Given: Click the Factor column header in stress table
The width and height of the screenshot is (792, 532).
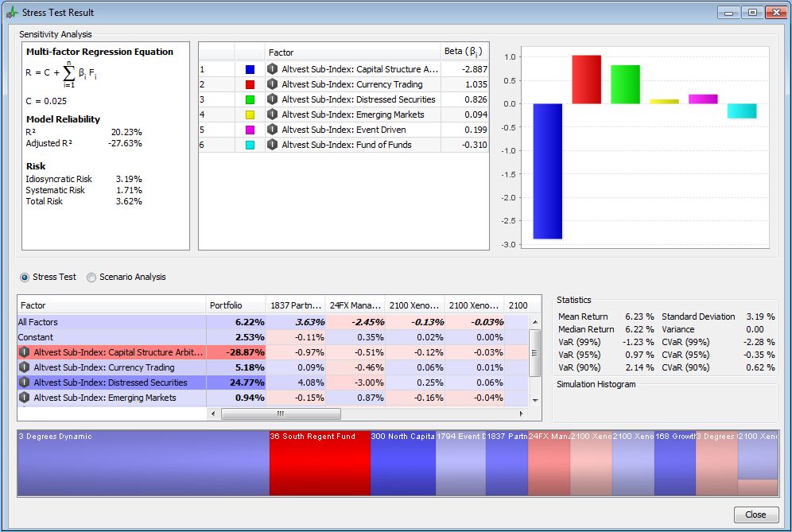Looking at the screenshot, I should point(111,305).
